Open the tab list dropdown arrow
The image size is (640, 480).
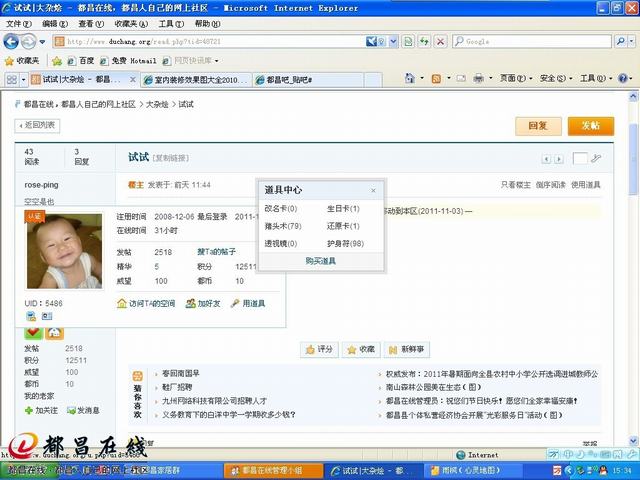23,79
